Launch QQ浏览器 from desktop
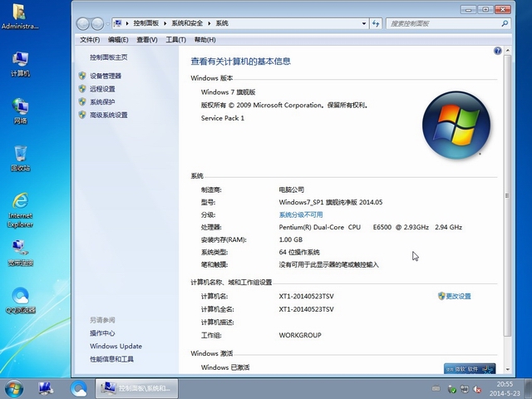 pos(20,300)
